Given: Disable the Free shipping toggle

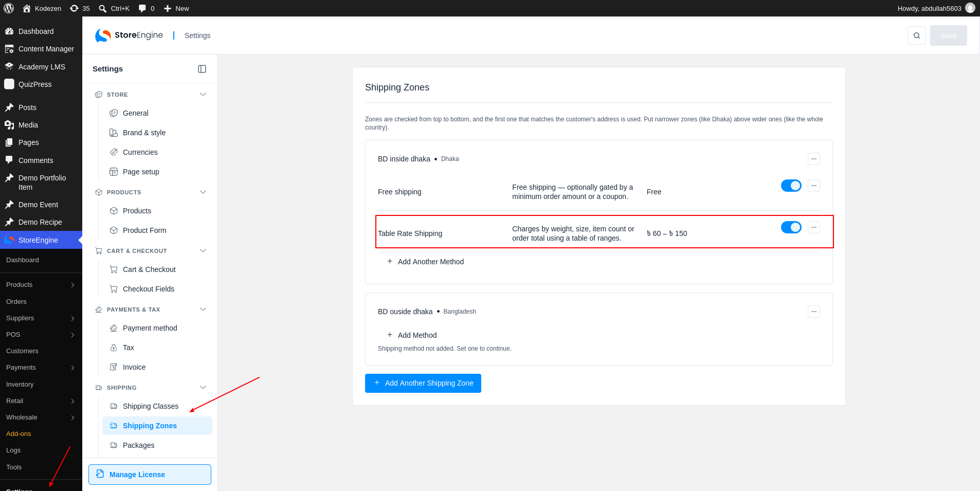Looking at the screenshot, I should pyautogui.click(x=791, y=186).
